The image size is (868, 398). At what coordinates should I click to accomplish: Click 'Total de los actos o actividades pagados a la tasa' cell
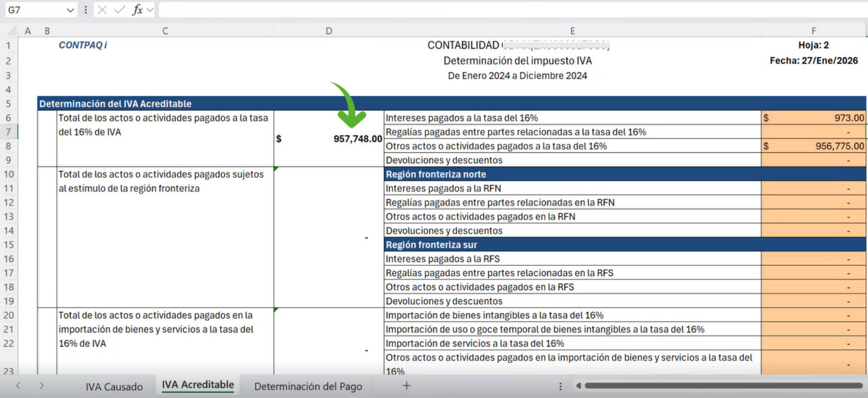point(165,139)
